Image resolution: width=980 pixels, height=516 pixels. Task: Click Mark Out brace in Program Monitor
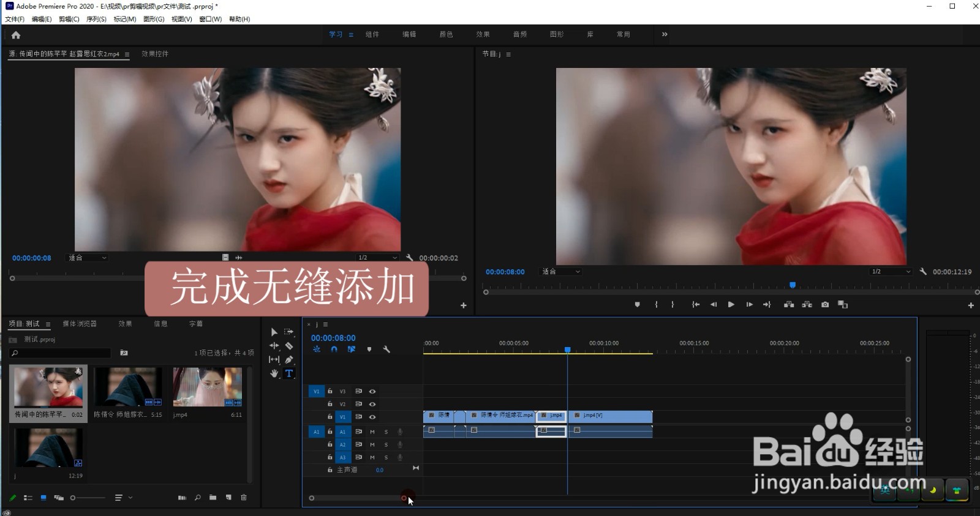tap(673, 304)
